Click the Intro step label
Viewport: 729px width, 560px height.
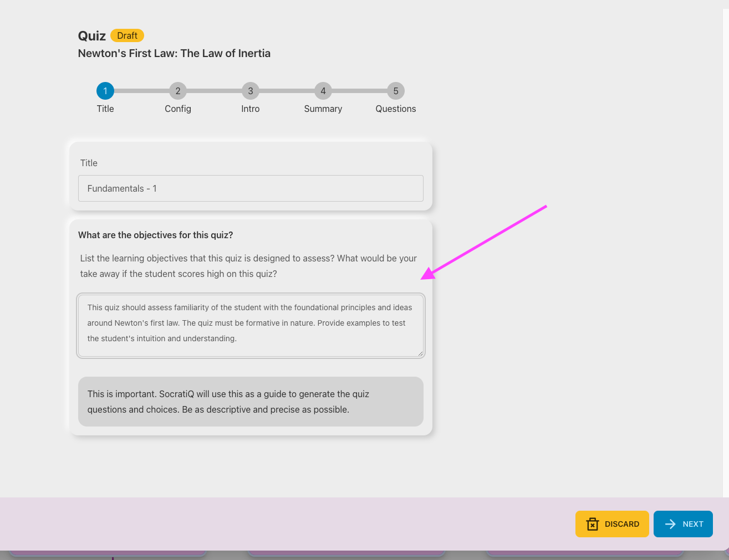(251, 109)
